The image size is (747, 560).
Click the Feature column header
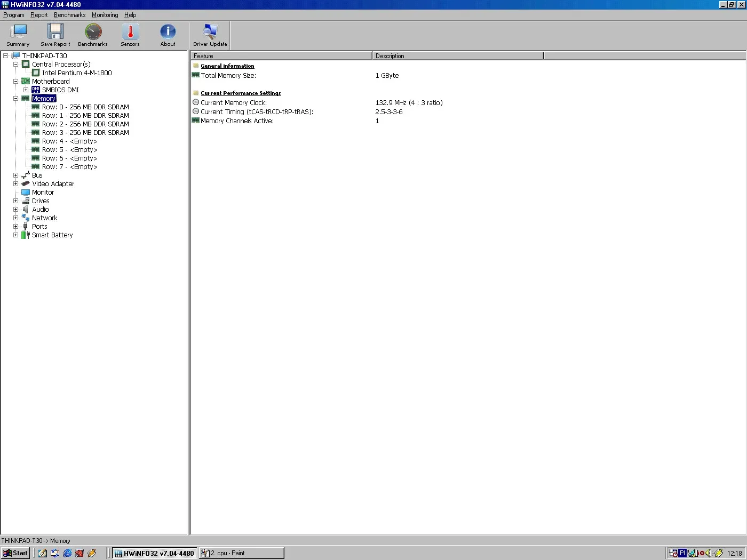click(x=281, y=56)
